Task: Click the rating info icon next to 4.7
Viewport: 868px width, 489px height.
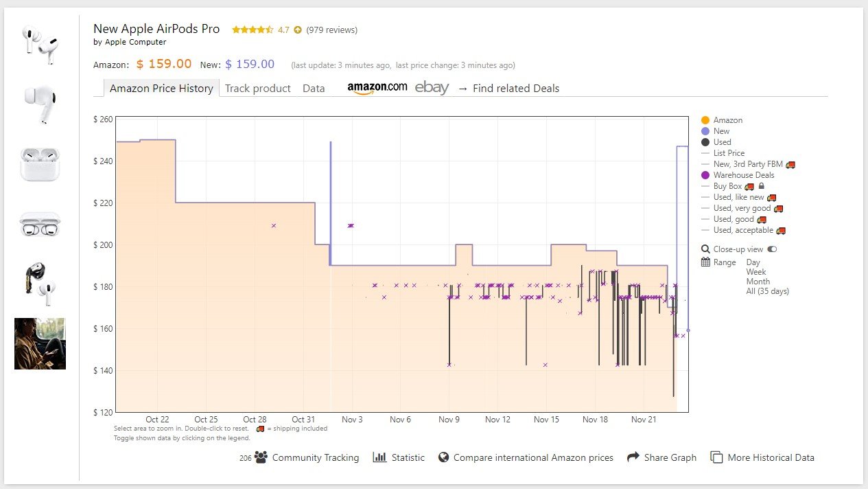Action: coord(298,30)
